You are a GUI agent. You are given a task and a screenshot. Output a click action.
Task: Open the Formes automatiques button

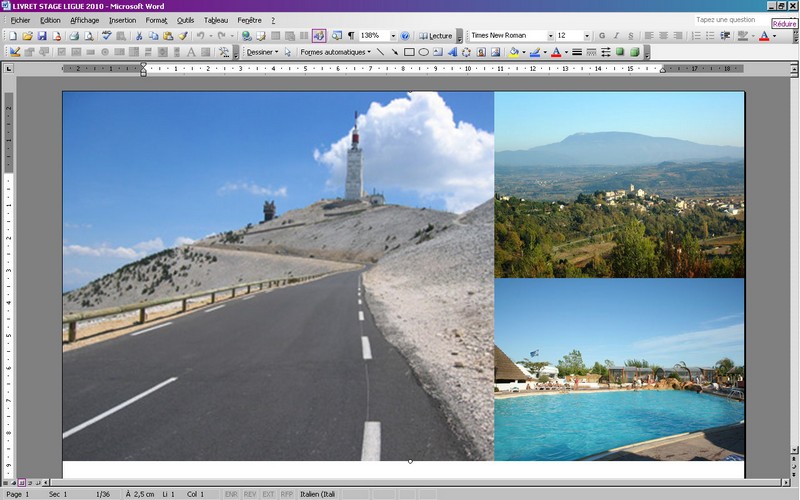pyautogui.click(x=335, y=52)
